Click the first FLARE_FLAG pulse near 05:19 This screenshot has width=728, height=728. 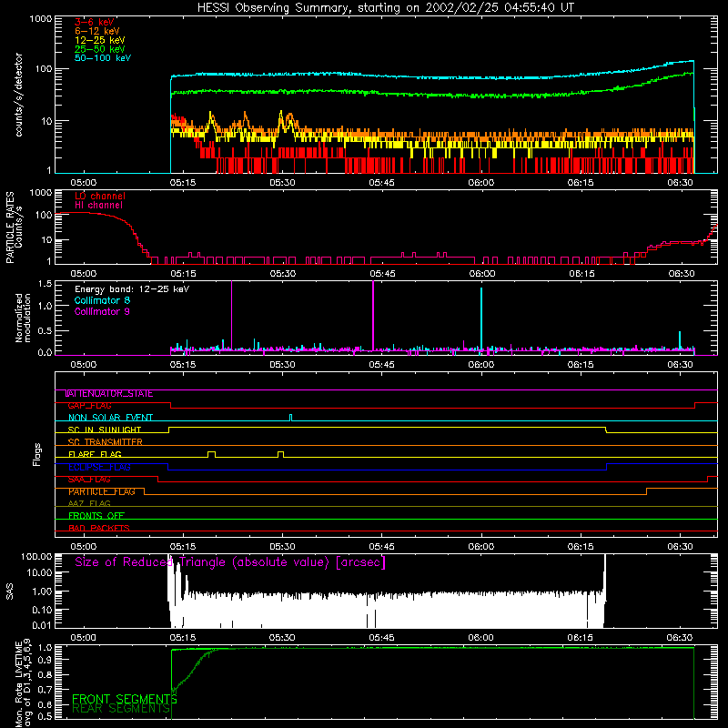click(x=211, y=454)
